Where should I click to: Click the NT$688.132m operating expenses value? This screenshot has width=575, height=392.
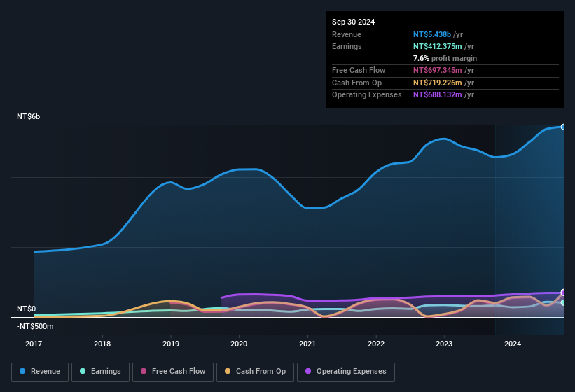tap(438, 95)
